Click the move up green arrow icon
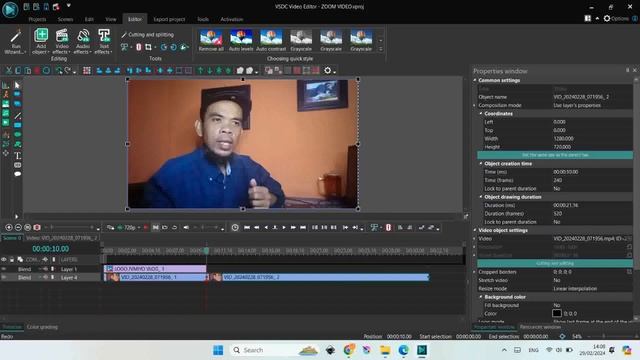This screenshot has width=640, height=360. (200, 71)
